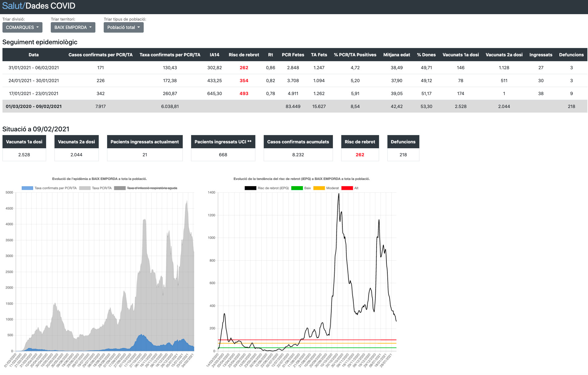Toggle the dark gray Taxa d'infecció respiratòria aguda swatch
This screenshot has width=588, height=375.
coord(120,188)
